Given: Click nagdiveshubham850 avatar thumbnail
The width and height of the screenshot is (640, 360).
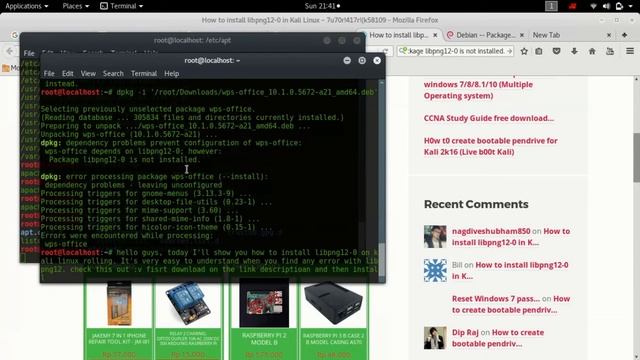Looking at the screenshot, I should coord(435,236).
